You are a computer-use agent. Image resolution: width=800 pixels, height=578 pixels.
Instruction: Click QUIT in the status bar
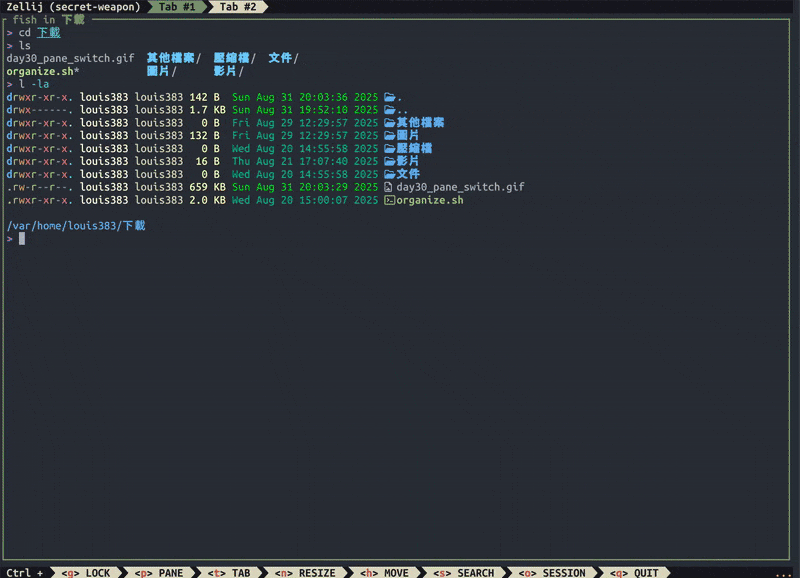634,572
